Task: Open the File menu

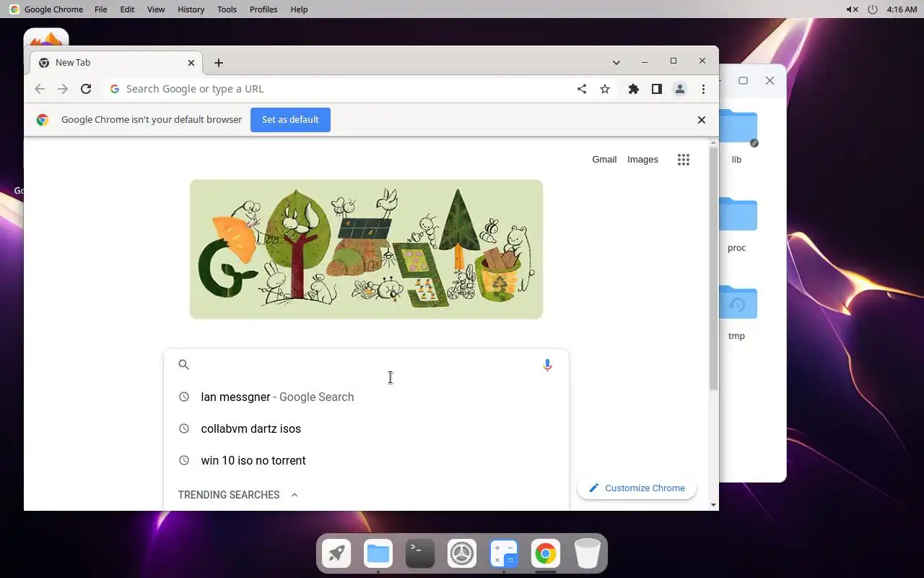Action: 101,9
